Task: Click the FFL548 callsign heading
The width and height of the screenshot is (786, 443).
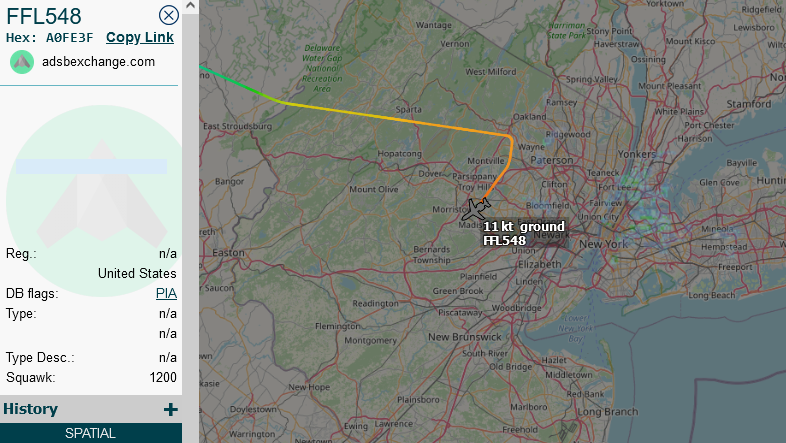Action: click(44, 16)
